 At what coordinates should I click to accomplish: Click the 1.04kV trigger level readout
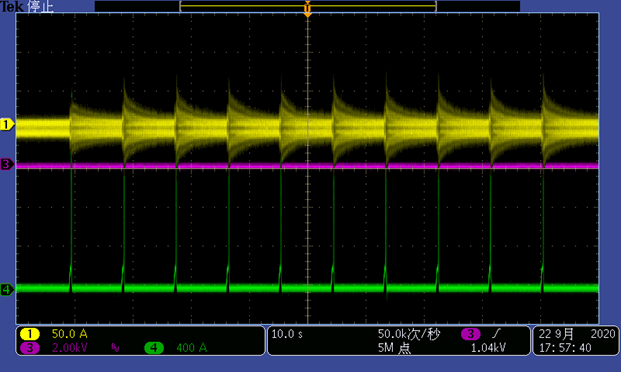pos(488,348)
